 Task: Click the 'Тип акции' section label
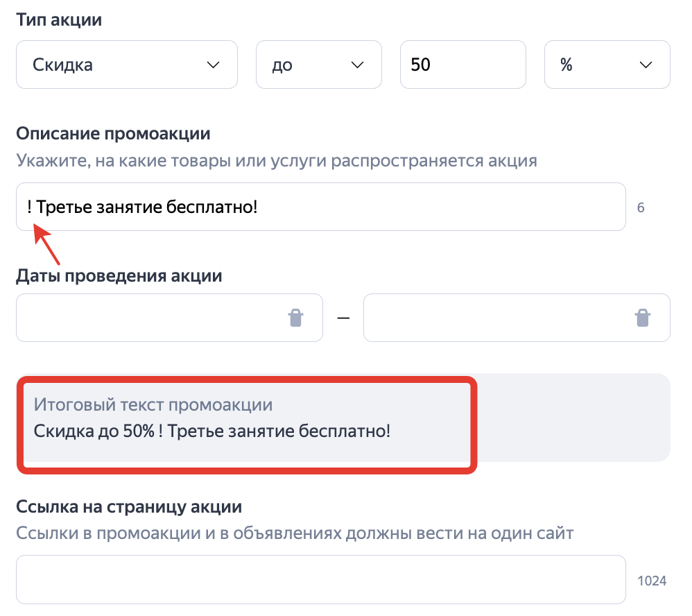coord(59,20)
